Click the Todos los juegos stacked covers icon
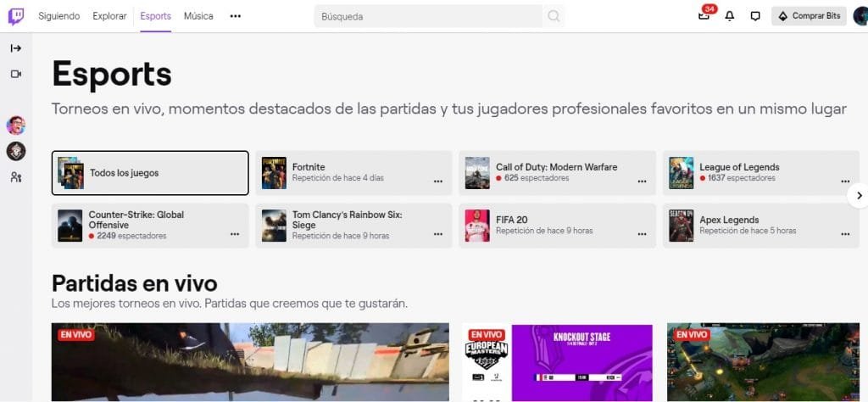 click(x=71, y=173)
